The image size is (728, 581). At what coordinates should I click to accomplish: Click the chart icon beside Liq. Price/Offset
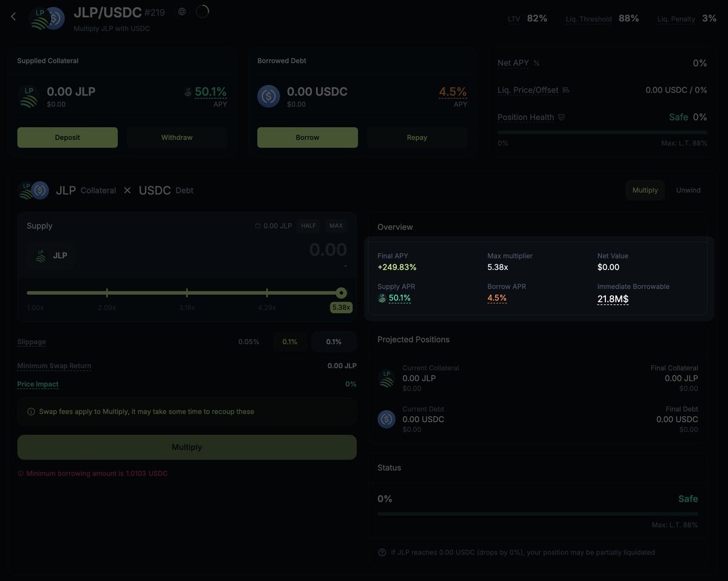pos(566,90)
